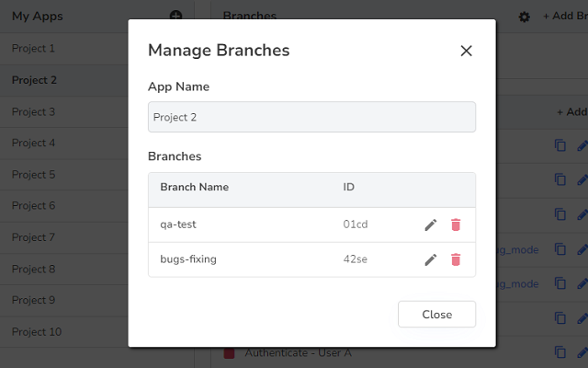The height and width of the screenshot is (368, 588).
Task: Delete the bugs-fixing branch
Action: (x=455, y=259)
